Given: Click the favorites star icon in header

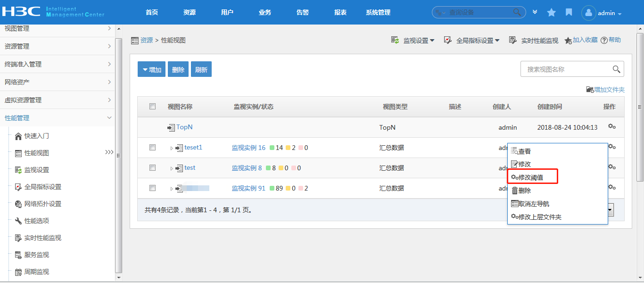Looking at the screenshot, I should (551, 13).
